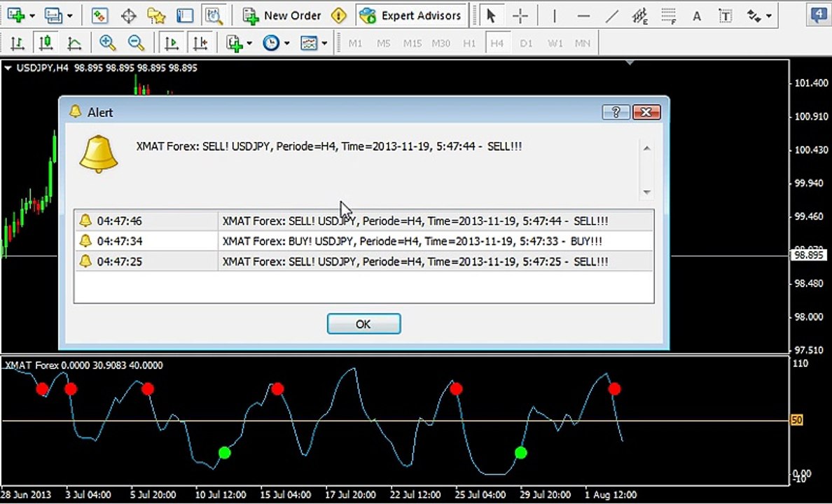Select the D1 timeframe

pyautogui.click(x=526, y=43)
